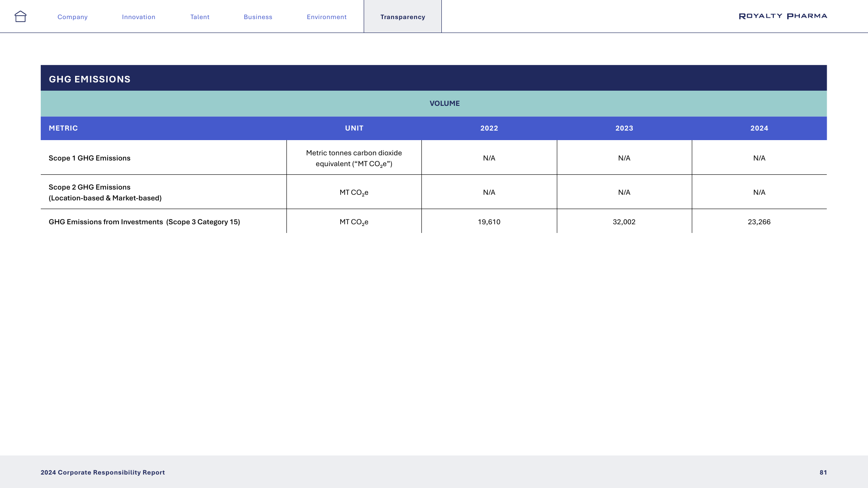Select GHG Emissions from Investments row label
This screenshot has width=868, height=488.
pyautogui.click(x=144, y=222)
